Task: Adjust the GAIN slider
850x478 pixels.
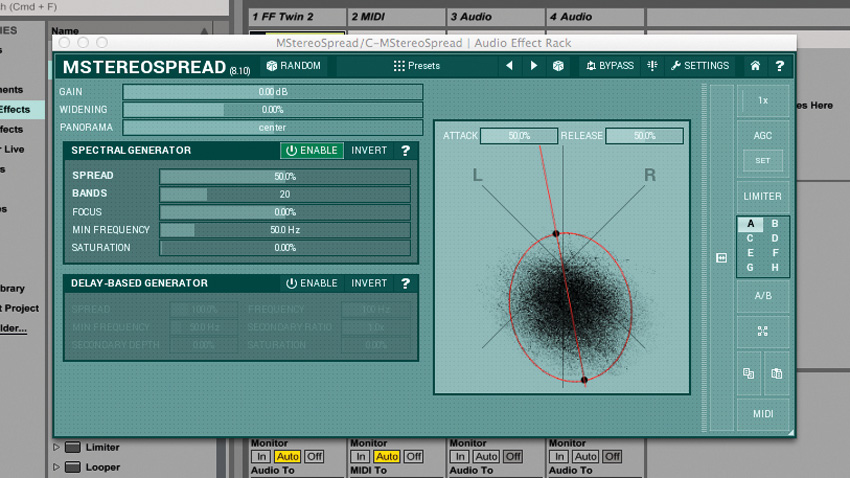Action: [273, 92]
